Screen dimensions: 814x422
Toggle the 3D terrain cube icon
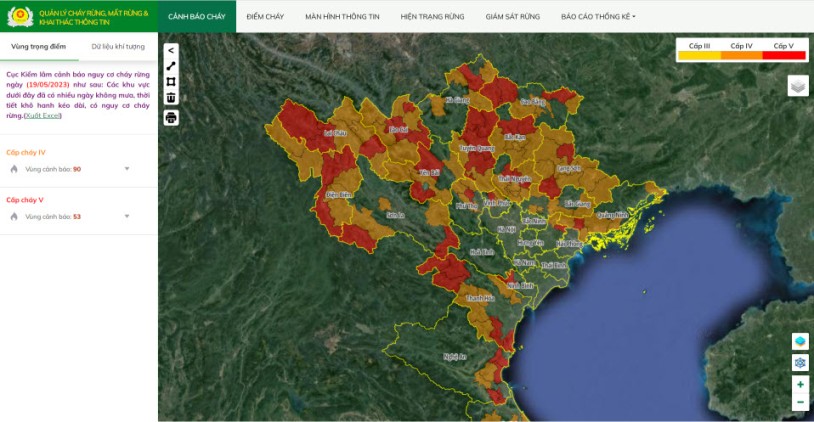coord(800,342)
